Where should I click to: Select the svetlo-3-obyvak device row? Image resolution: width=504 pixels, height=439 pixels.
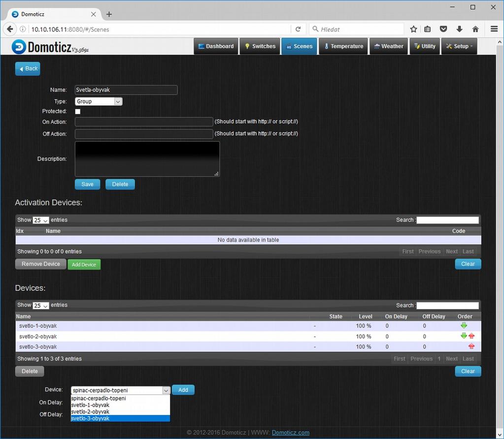tap(248, 347)
